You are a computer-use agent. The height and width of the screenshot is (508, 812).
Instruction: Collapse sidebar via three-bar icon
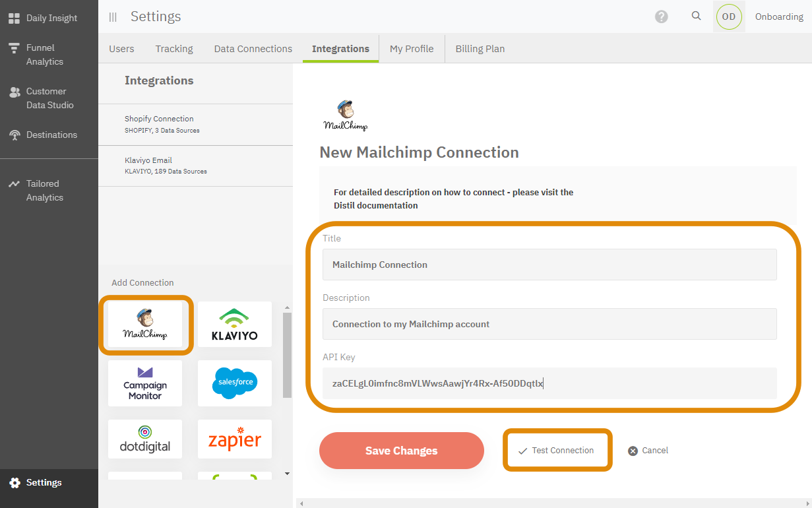[113, 17]
